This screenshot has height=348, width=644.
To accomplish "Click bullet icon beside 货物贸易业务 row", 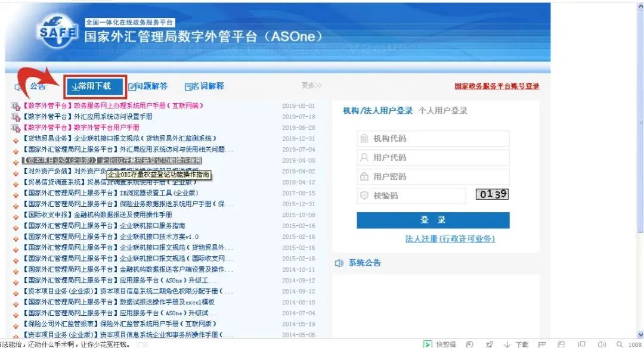I will 16,141.
